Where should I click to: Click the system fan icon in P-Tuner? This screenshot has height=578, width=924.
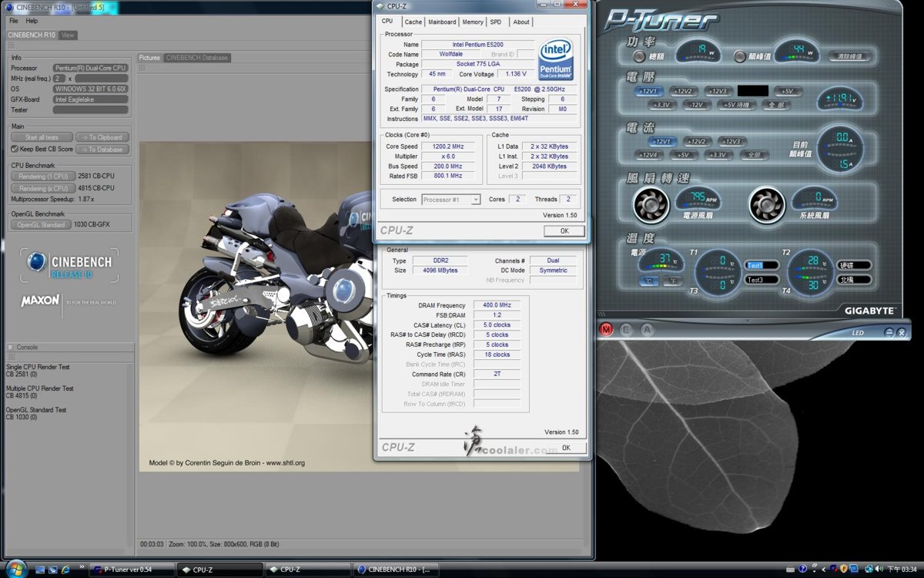pyautogui.click(x=768, y=205)
